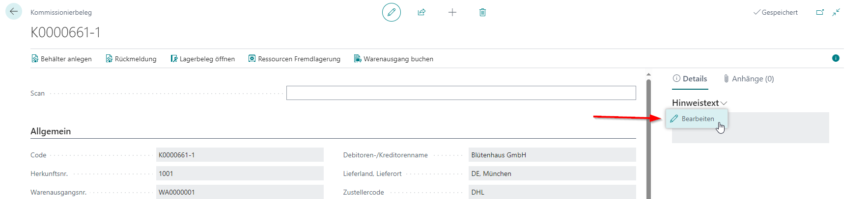Select Bearbeiten from the context menu
Screen dimensions: 868x199
(x=697, y=119)
